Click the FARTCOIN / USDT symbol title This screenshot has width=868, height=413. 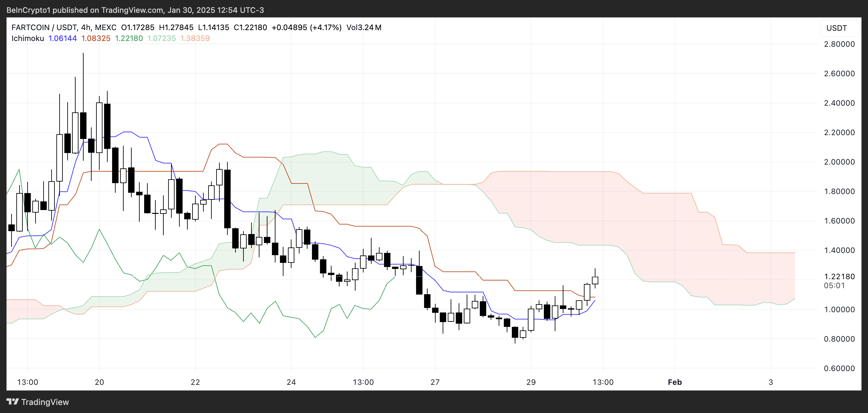click(44, 27)
